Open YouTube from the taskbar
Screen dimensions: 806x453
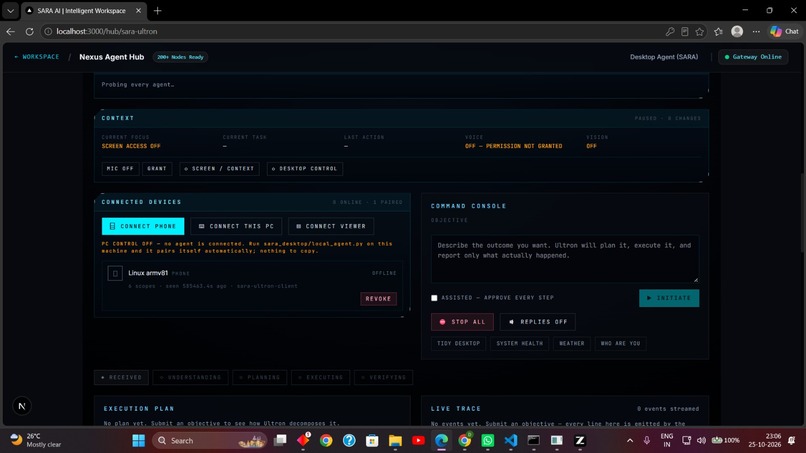click(418, 441)
